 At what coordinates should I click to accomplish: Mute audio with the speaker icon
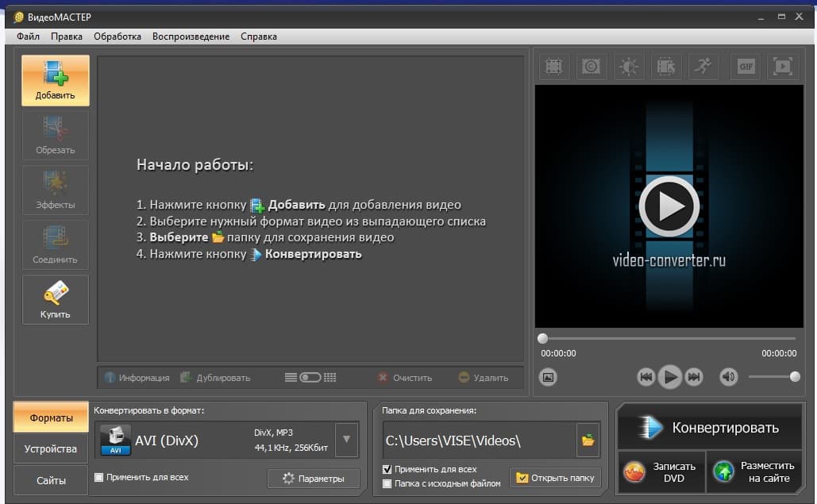point(728,376)
